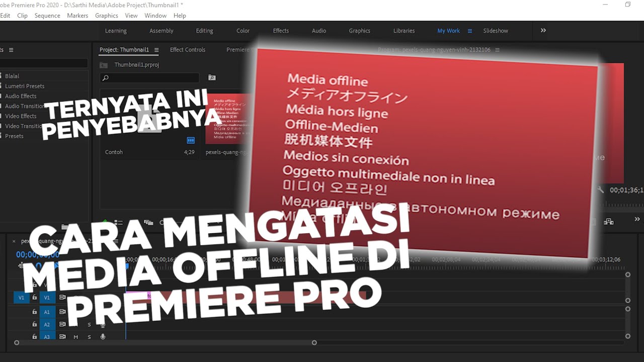Toggle the green project write-lock pen icon
This screenshot has height=362, width=644.
coord(105,222)
